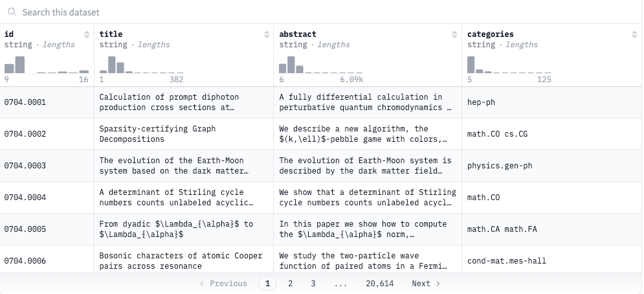Screen dimensions: 644x294
Task: Go to page 3
Action: (x=313, y=283)
